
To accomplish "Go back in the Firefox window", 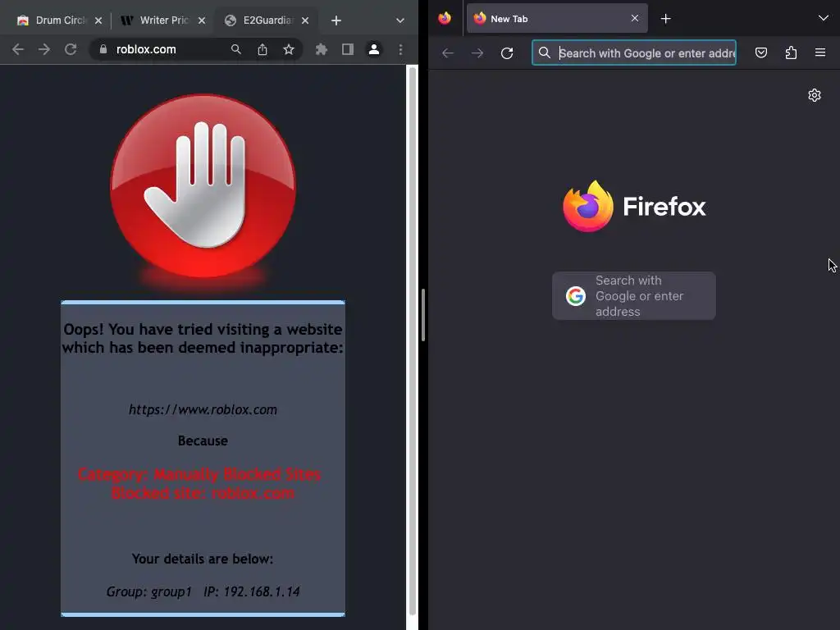I will (448, 53).
